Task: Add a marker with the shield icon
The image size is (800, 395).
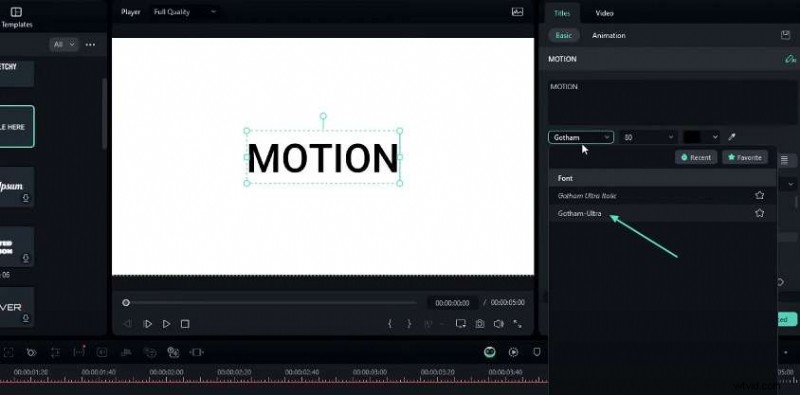Action: click(x=537, y=352)
